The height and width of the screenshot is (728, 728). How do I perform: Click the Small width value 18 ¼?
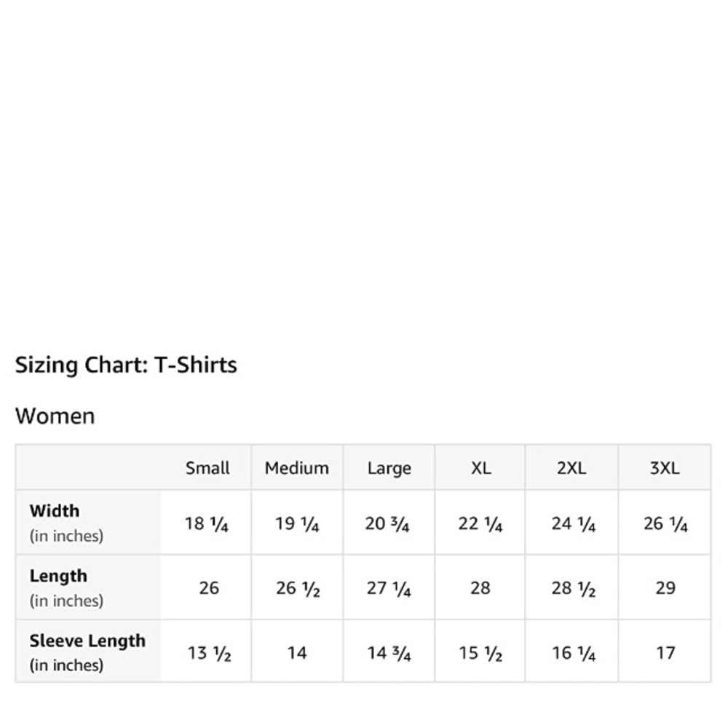point(206,523)
